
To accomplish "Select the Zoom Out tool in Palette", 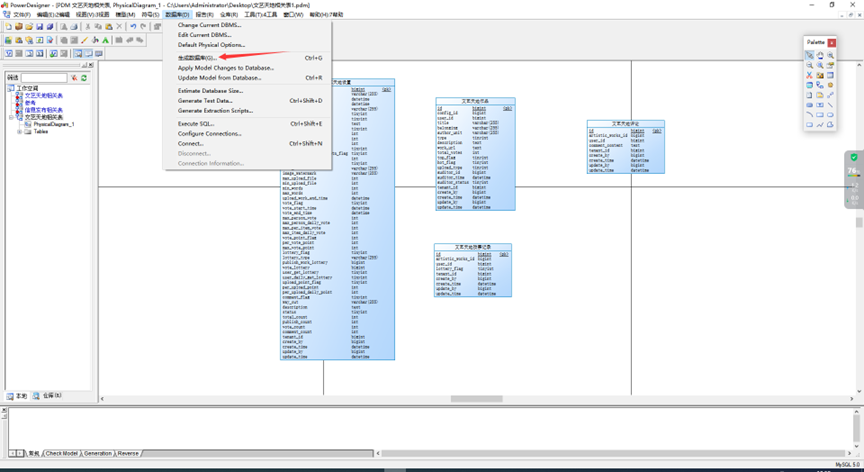I will [809, 65].
